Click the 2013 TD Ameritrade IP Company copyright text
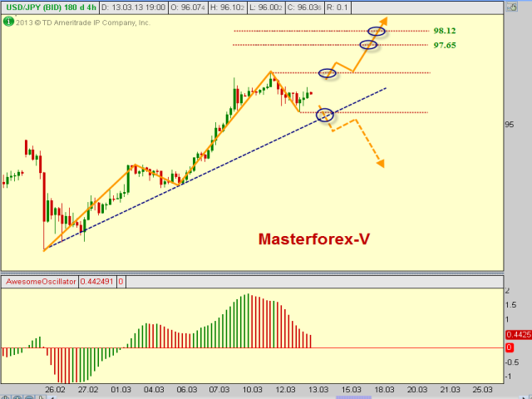Image resolution: width=532 pixels, height=399 pixels. coord(83,22)
